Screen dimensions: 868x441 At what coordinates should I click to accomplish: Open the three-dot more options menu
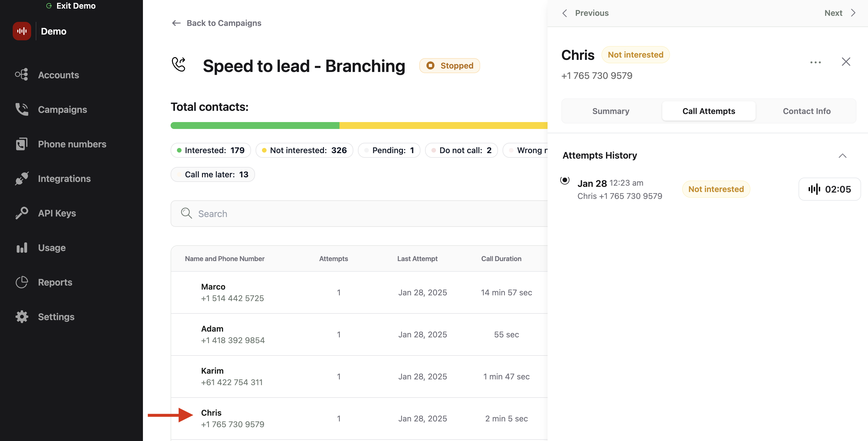(816, 62)
